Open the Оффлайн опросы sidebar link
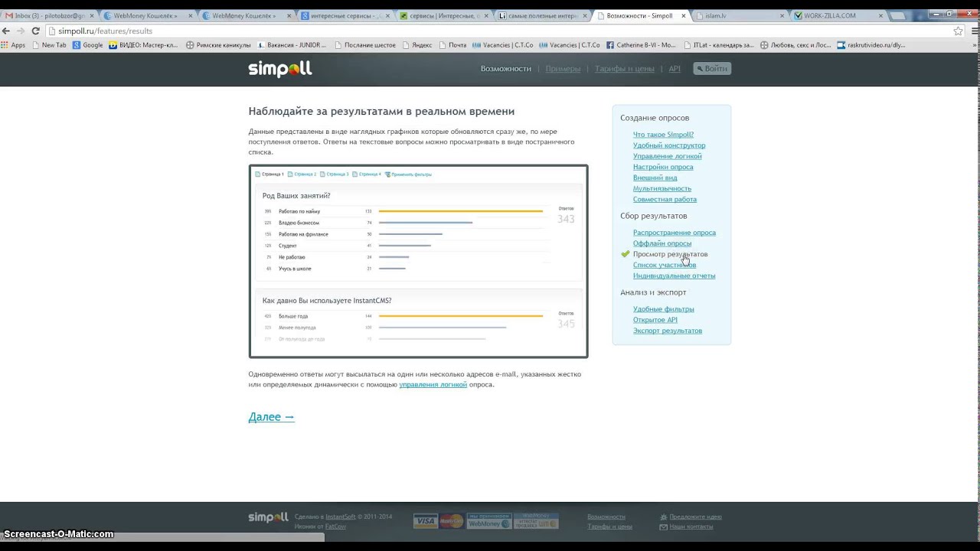Screen dimensions: 980x551 point(662,243)
